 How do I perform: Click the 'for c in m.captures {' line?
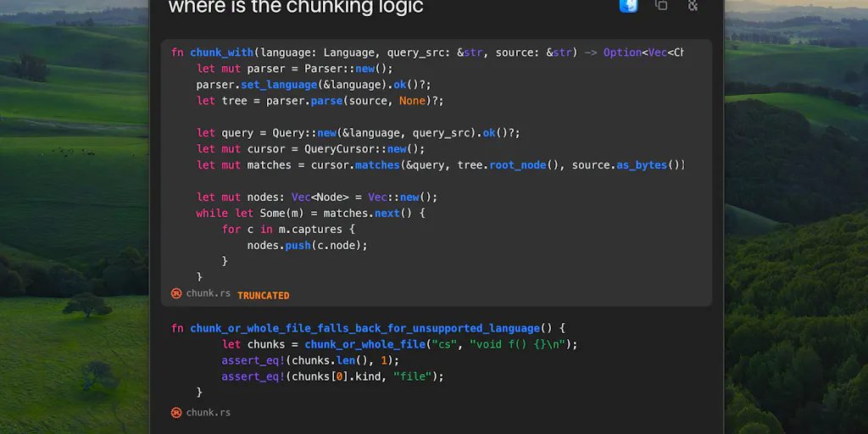click(288, 229)
